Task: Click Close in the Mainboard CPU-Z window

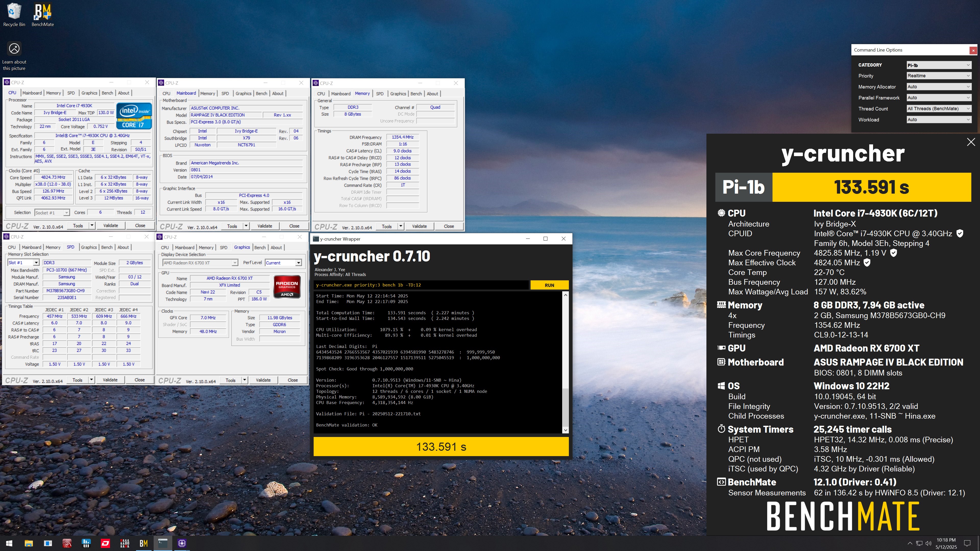Action: point(294,226)
